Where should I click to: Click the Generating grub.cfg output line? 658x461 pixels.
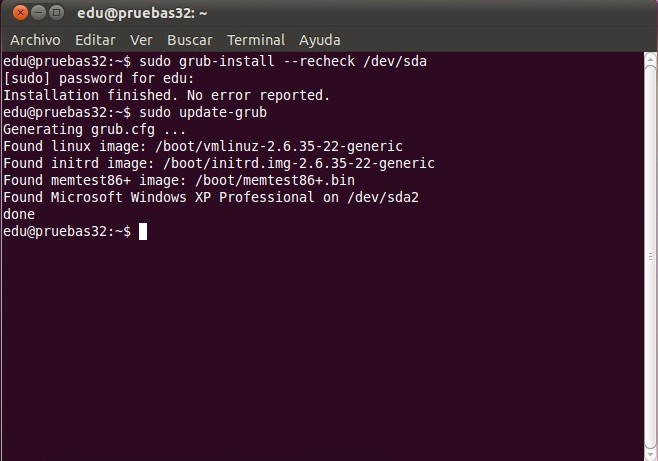[x=94, y=129]
